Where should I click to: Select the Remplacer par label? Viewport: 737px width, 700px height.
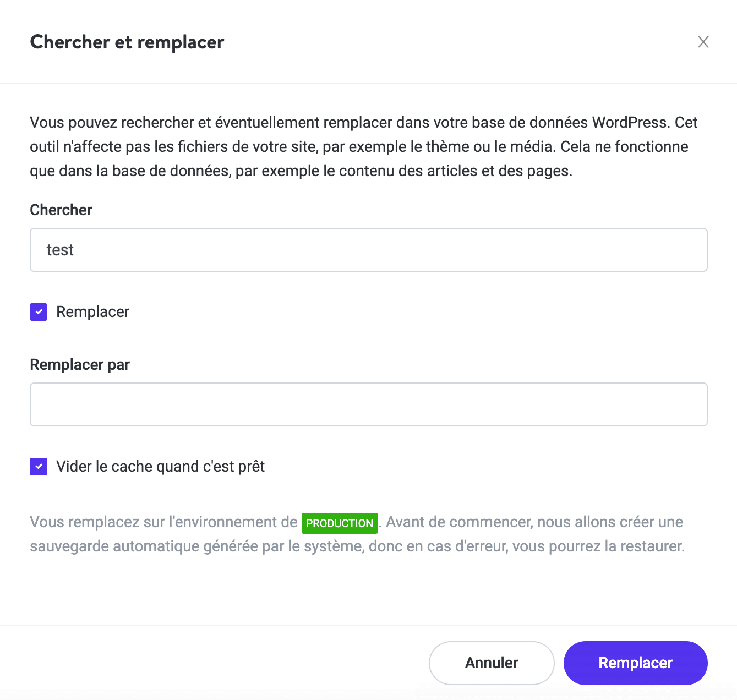click(x=79, y=364)
